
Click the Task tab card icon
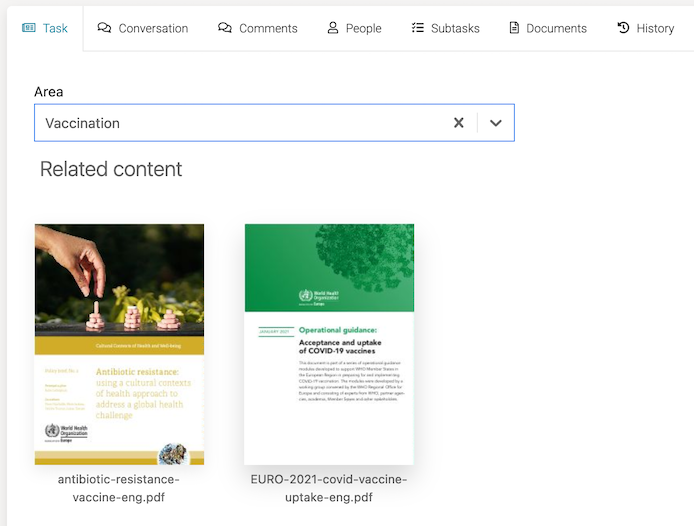29,28
